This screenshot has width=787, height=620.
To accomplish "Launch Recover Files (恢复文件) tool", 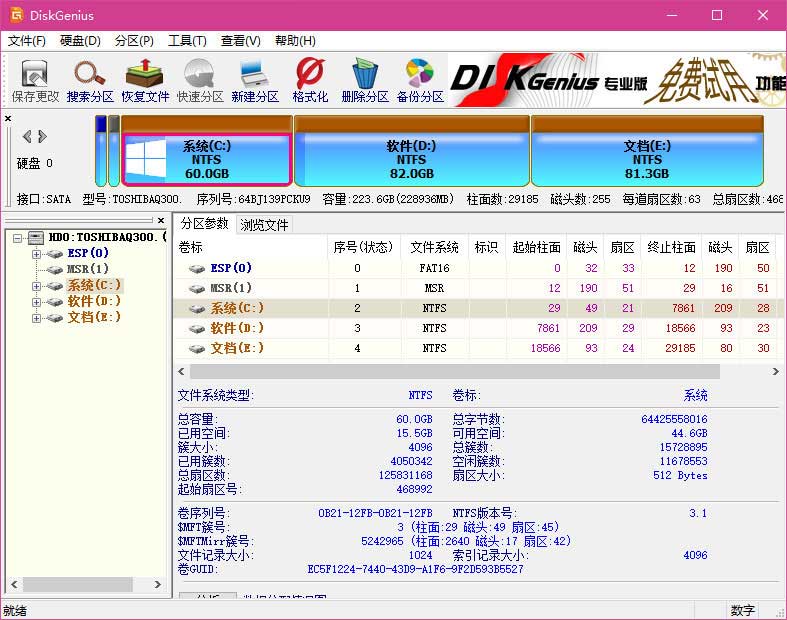I will click(145, 80).
